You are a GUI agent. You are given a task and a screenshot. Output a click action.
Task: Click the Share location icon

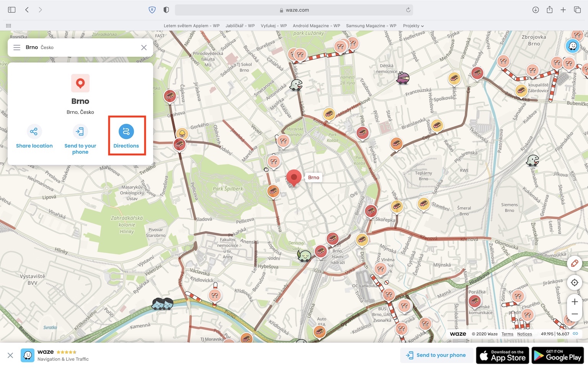[x=34, y=131]
